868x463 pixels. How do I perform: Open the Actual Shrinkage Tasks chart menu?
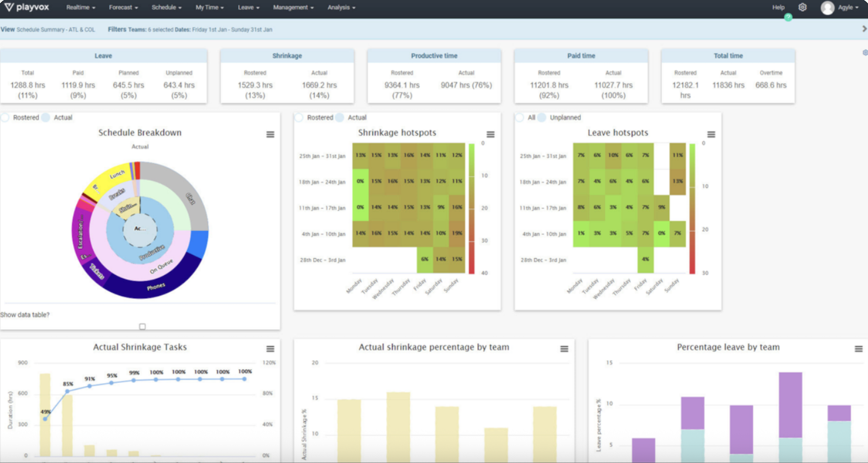(270, 349)
